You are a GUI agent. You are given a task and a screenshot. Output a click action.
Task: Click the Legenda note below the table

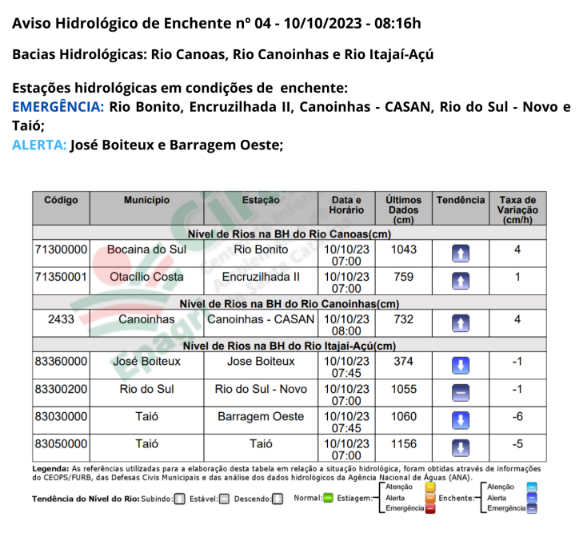click(x=287, y=473)
